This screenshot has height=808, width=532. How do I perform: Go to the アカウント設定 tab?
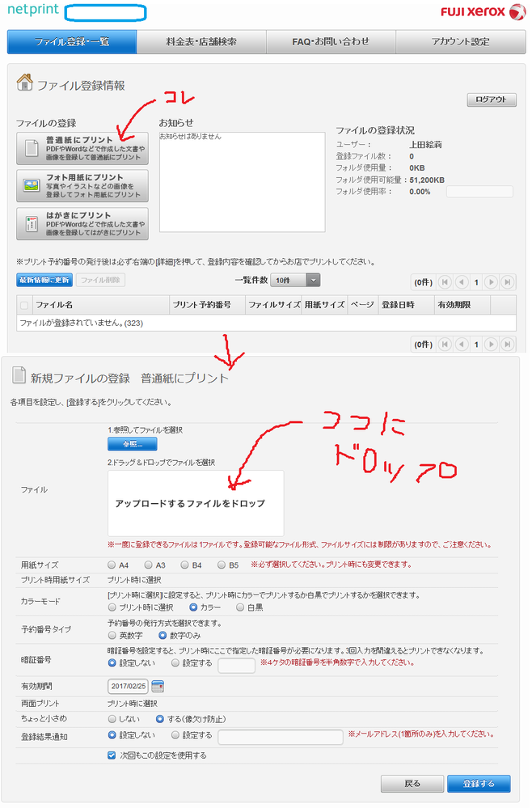pos(460,42)
